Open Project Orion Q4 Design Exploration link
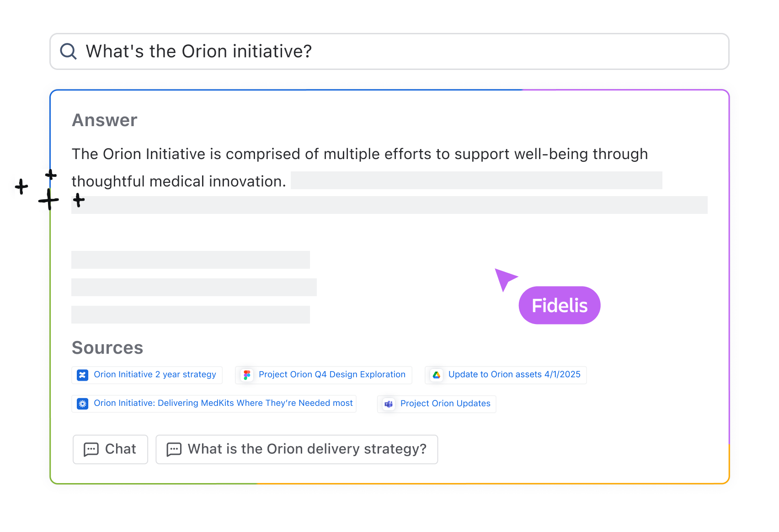The width and height of the screenshot is (779, 532). 332,375
